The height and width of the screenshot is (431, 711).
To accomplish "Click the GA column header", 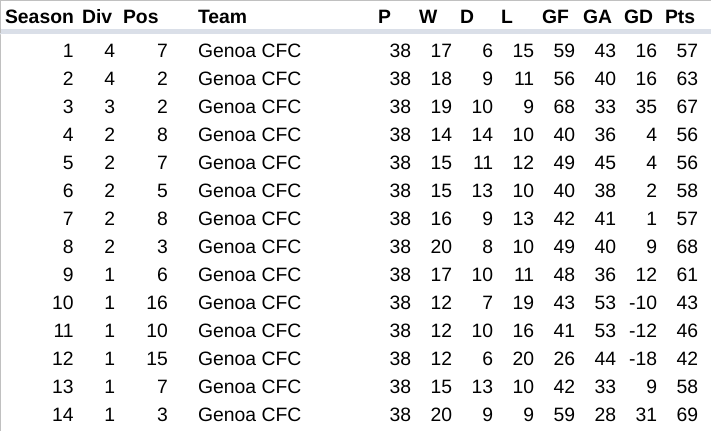I will click(597, 17).
